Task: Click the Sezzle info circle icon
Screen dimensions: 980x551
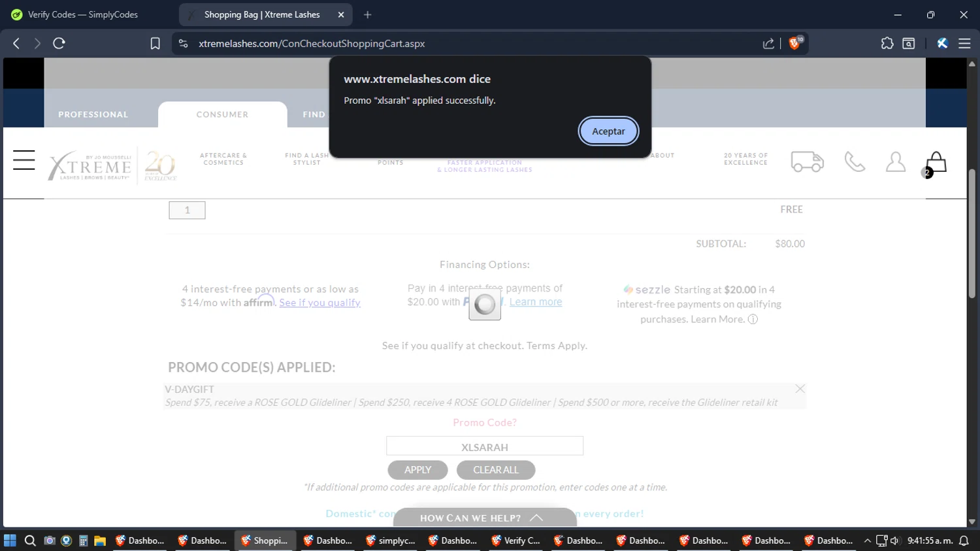Action: (x=753, y=320)
